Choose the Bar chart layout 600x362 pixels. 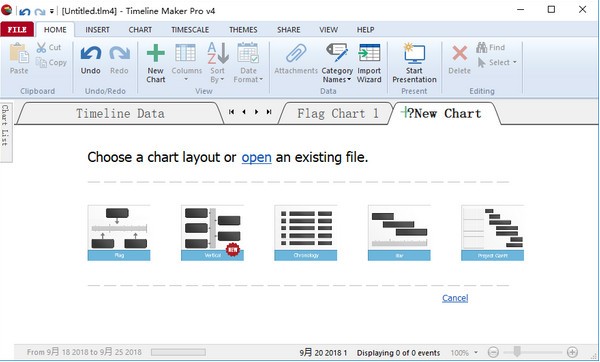point(399,233)
